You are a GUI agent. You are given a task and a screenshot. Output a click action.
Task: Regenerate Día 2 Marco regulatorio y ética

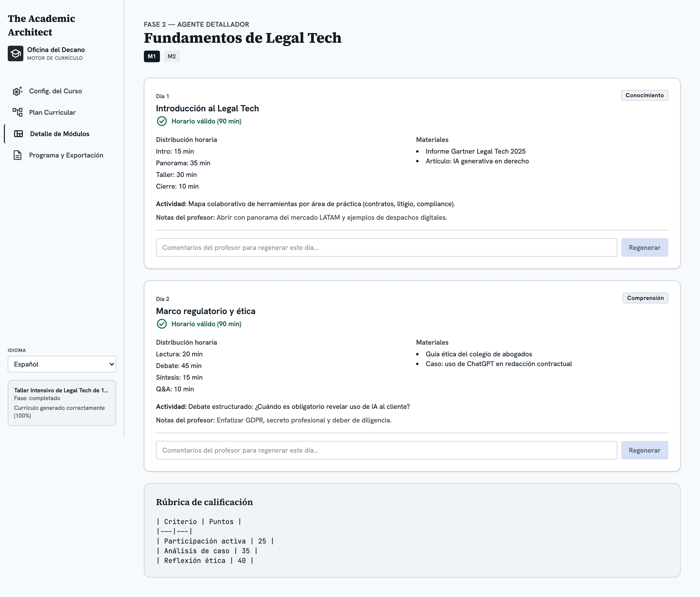tap(644, 450)
